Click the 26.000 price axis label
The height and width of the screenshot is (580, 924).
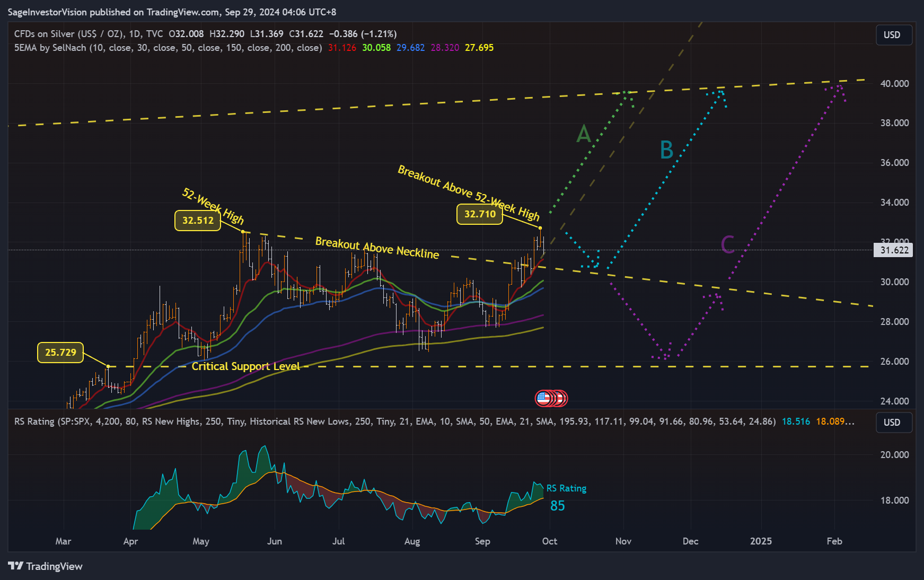coord(894,362)
